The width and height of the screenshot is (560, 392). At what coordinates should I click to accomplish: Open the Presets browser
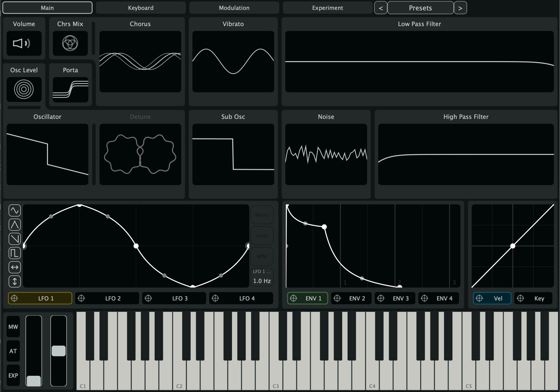click(420, 8)
